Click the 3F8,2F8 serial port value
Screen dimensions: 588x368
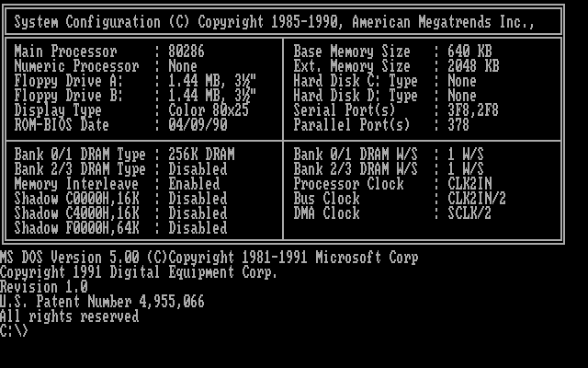click(473, 110)
